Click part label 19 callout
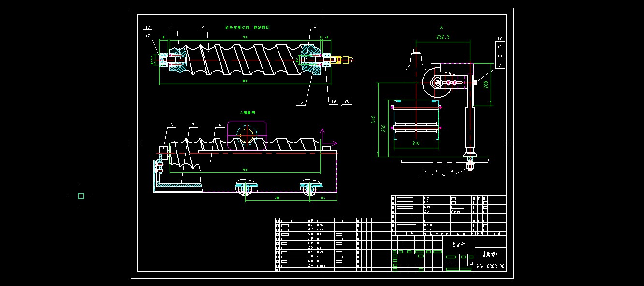The height and width of the screenshot is (286, 644). 333,102
